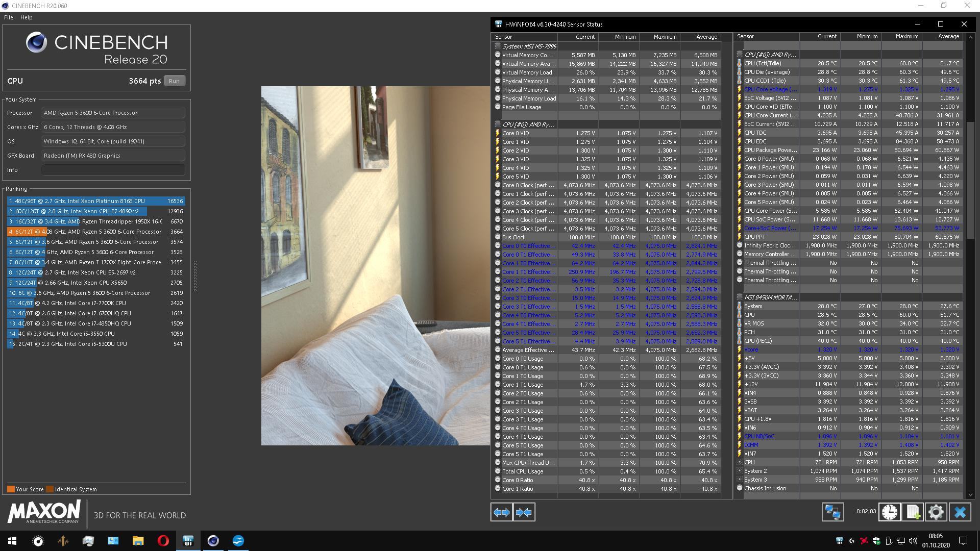Select ranking entry Xeon Platinum 8168
This screenshot has width=980, height=551.
(x=96, y=201)
